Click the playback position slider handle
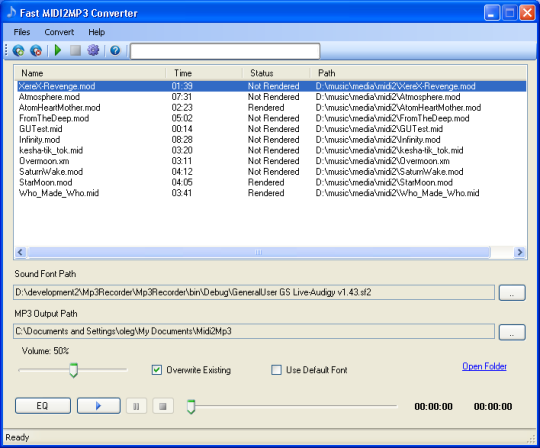Viewport: 540px width, 448px height. pos(191,406)
